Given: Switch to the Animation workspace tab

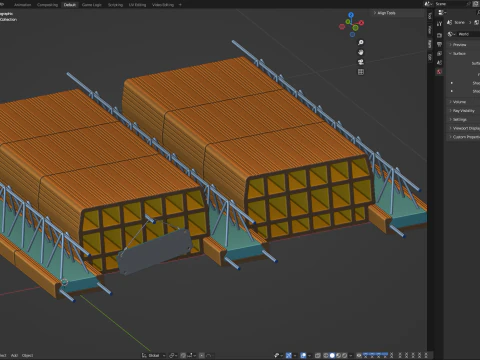Looking at the screenshot, I should tap(22, 5).
